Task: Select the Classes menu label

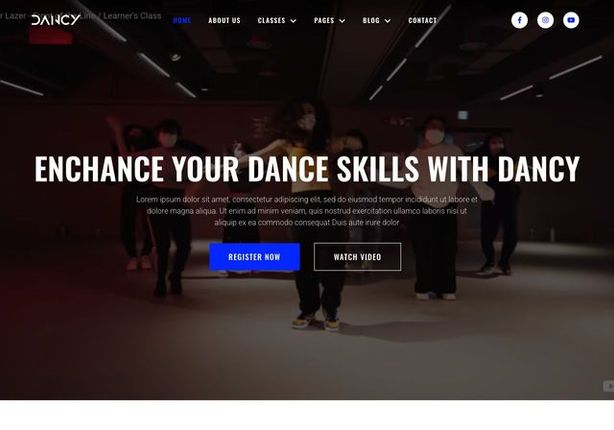Action: click(x=271, y=20)
